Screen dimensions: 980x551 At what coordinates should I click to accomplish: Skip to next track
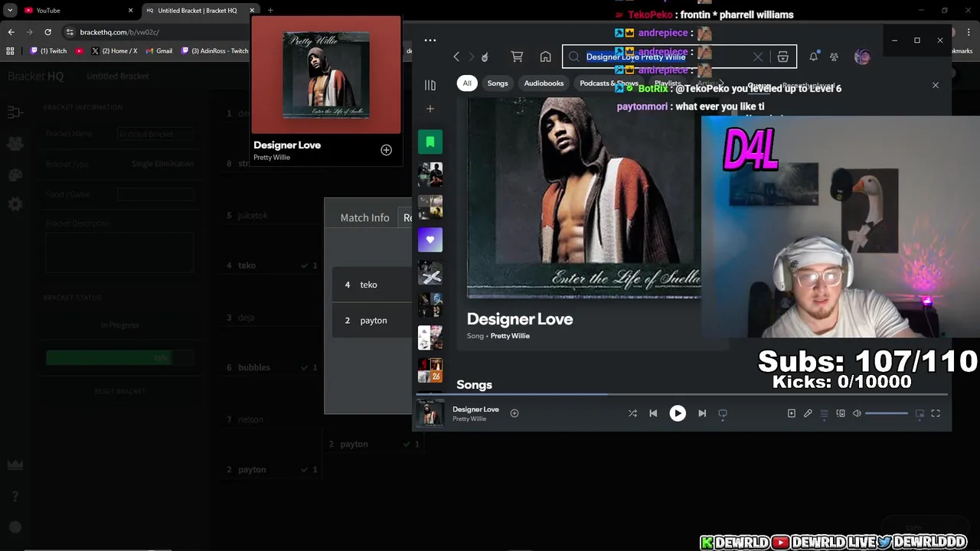tap(702, 413)
